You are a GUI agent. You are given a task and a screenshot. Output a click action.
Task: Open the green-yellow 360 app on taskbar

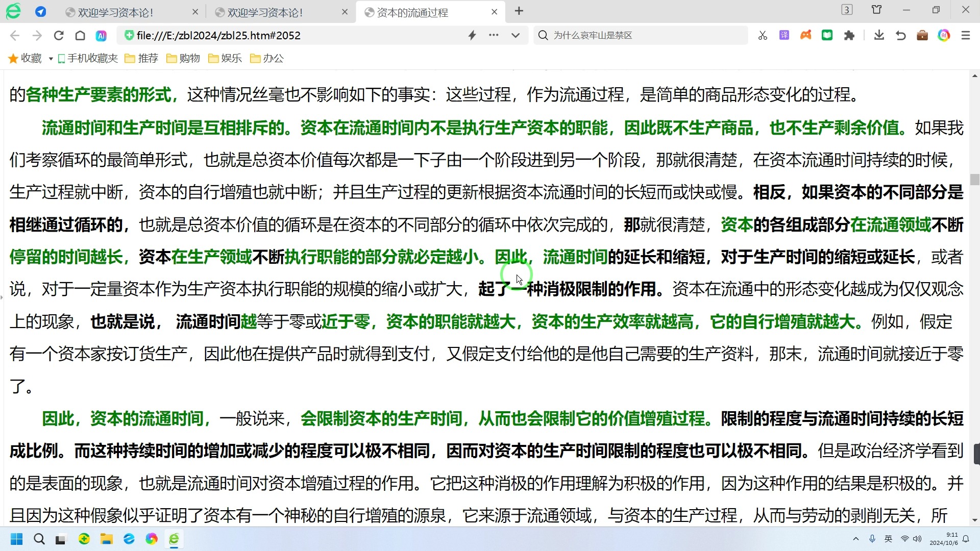(x=84, y=539)
